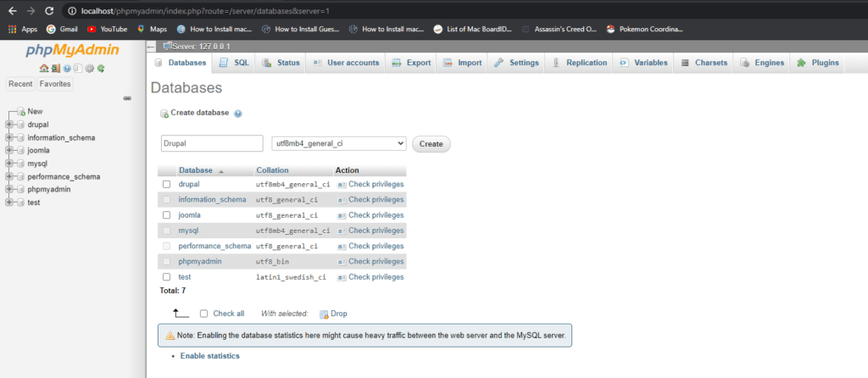Screen dimensions: 868x378
Task: Expand the drupal tree node
Action: [x=8, y=125]
